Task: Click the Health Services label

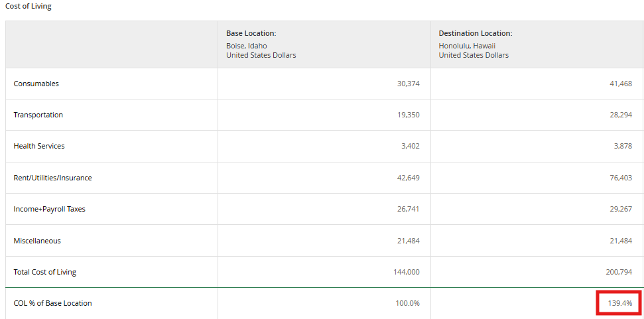Action: pos(39,146)
